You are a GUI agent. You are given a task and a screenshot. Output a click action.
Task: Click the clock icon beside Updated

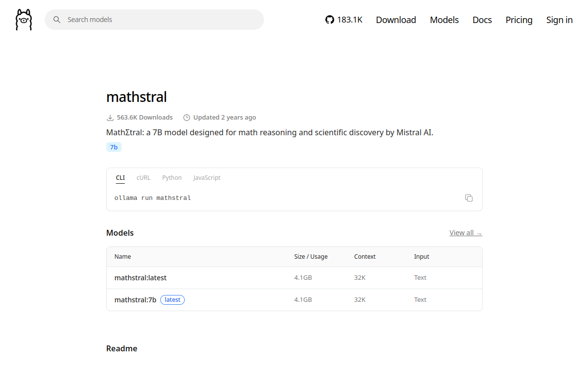(x=186, y=118)
